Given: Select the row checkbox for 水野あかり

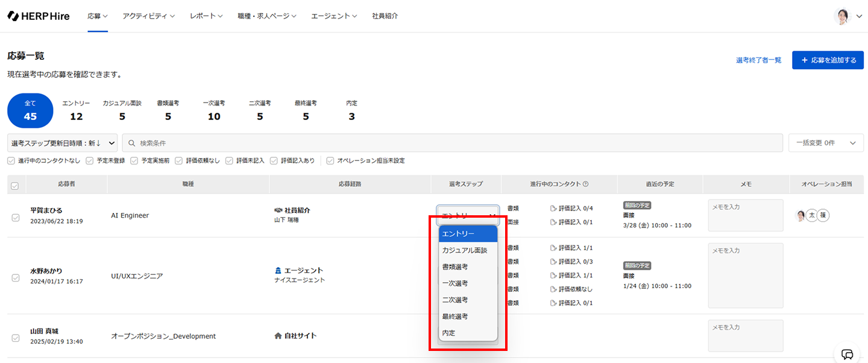Looking at the screenshot, I should coord(16,278).
